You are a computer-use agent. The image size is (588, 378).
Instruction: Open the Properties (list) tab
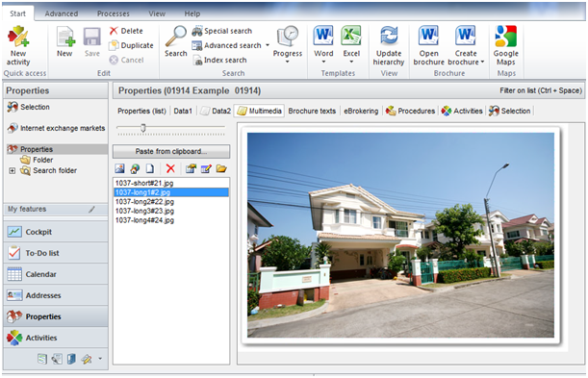[x=141, y=111]
